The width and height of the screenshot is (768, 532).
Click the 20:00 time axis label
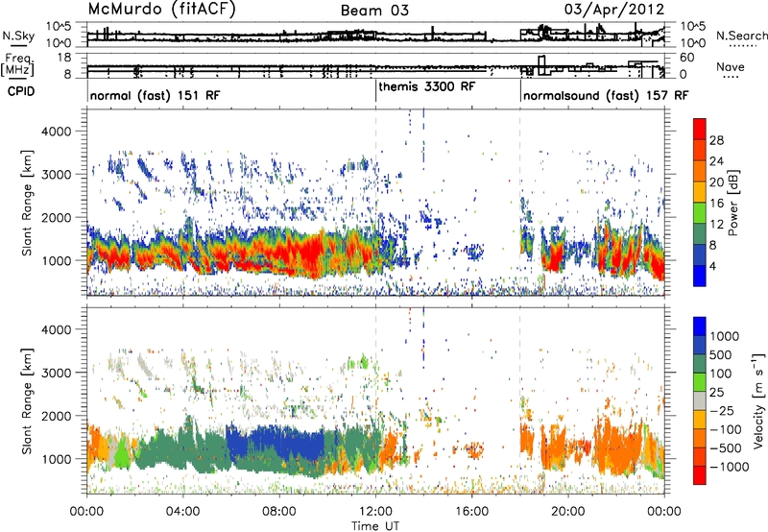click(x=567, y=512)
